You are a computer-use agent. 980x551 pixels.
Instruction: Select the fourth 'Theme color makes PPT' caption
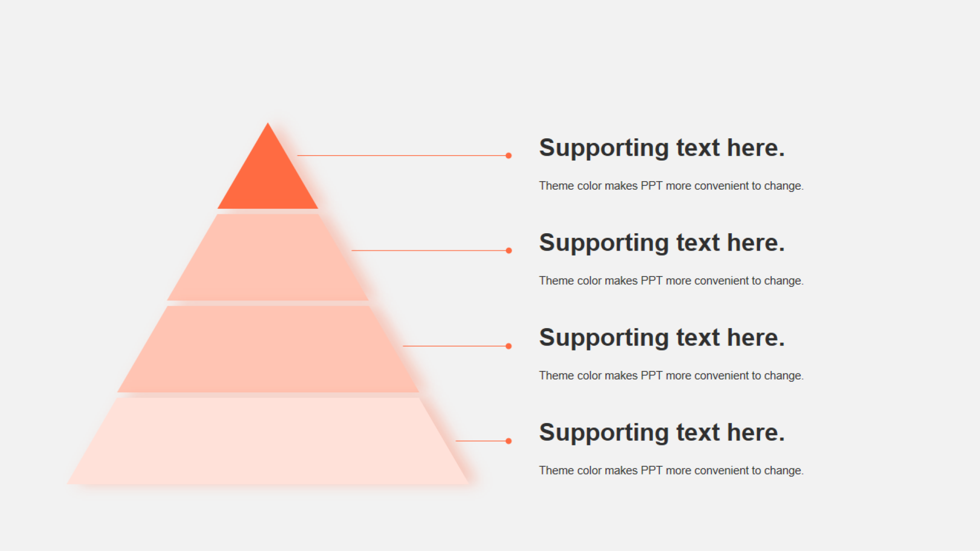click(x=671, y=470)
